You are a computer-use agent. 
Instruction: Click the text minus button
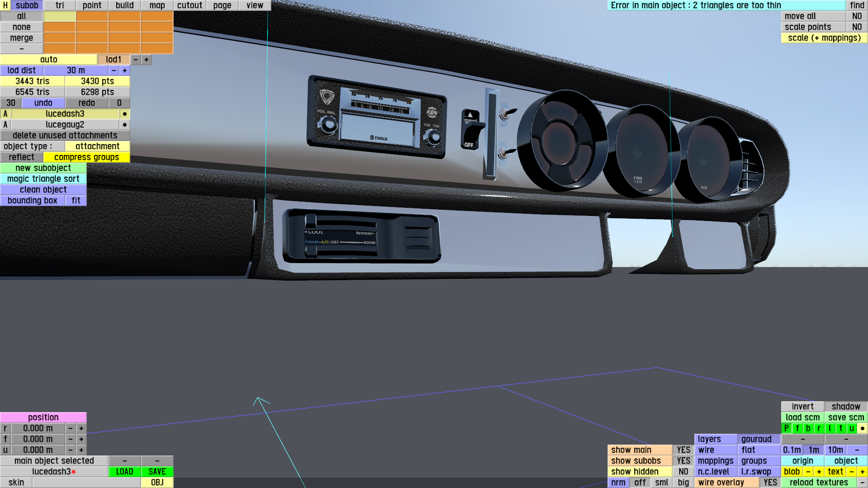[x=851, y=471]
